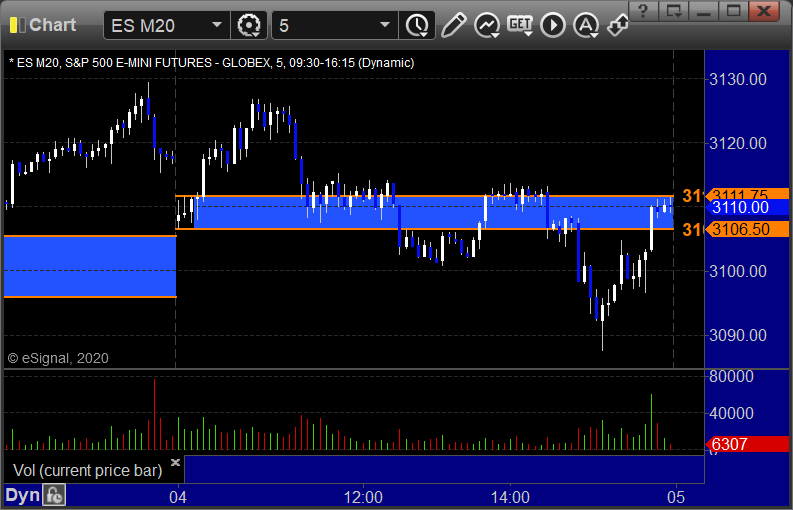Click the 3090.00 price axis label
793x510 pixels.
pyautogui.click(x=738, y=335)
